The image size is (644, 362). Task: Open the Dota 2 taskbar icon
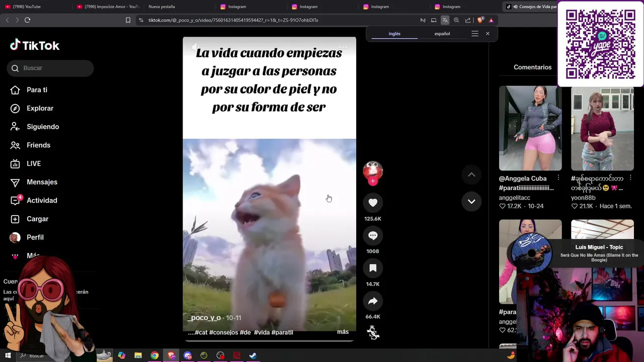pyautogui.click(x=236, y=355)
